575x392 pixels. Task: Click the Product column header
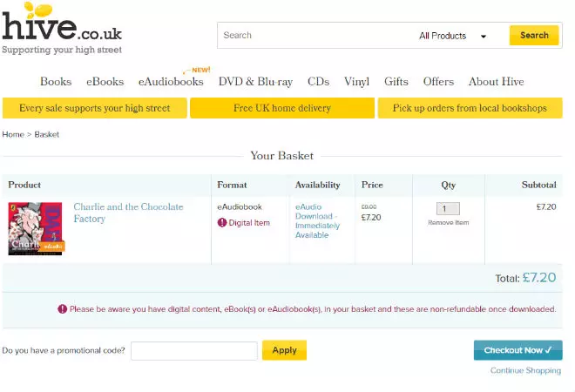tap(24, 185)
